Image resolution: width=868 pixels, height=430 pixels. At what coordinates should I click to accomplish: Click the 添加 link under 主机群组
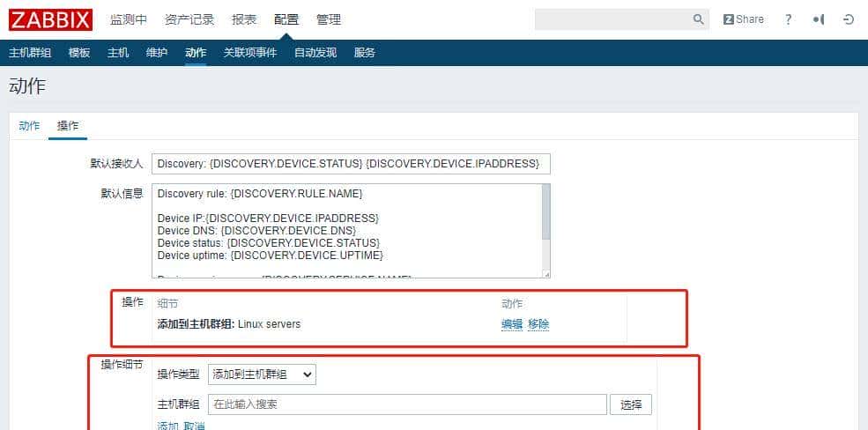(167, 426)
